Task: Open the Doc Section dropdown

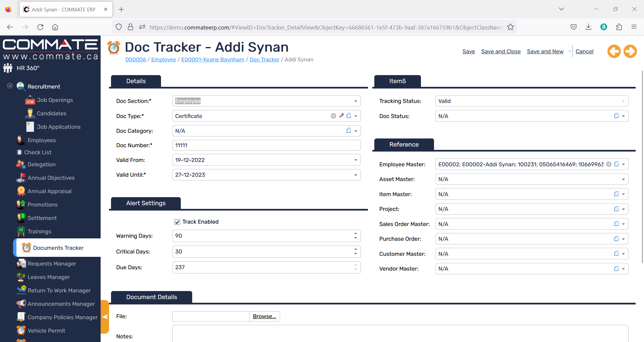Action: tap(356, 101)
